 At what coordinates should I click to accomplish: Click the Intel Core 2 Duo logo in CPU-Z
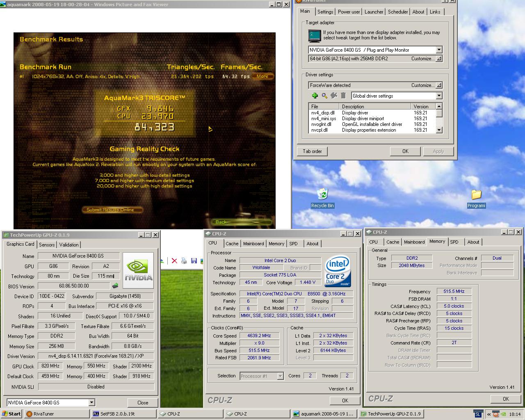click(x=338, y=271)
